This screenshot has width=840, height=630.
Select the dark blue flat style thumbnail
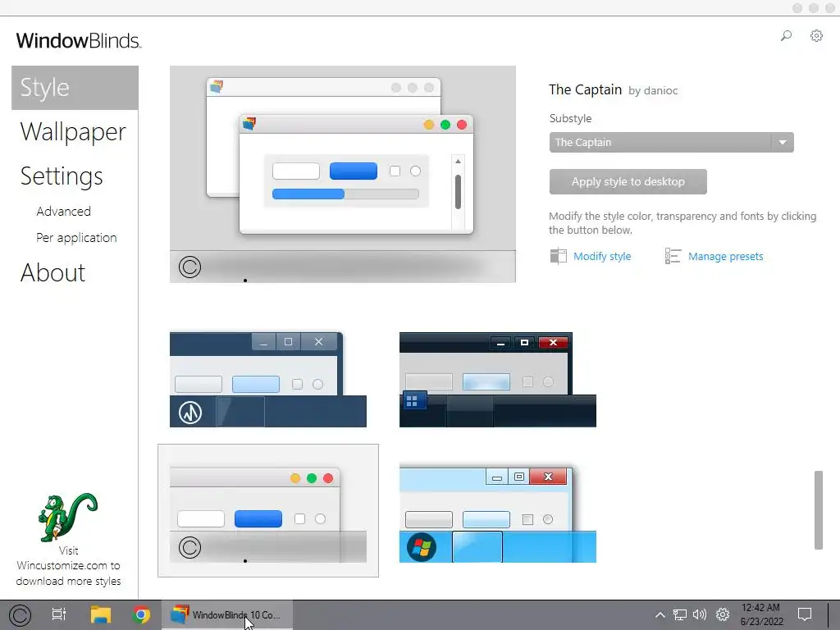click(x=268, y=380)
